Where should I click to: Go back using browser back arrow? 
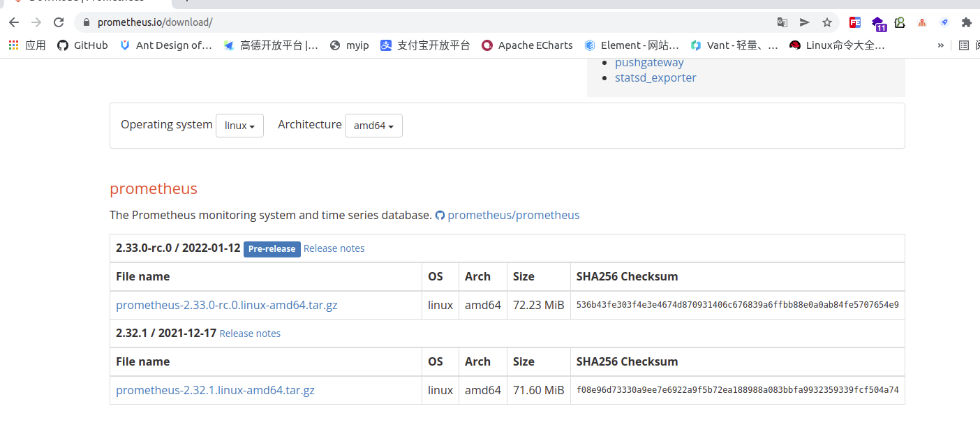point(14,22)
